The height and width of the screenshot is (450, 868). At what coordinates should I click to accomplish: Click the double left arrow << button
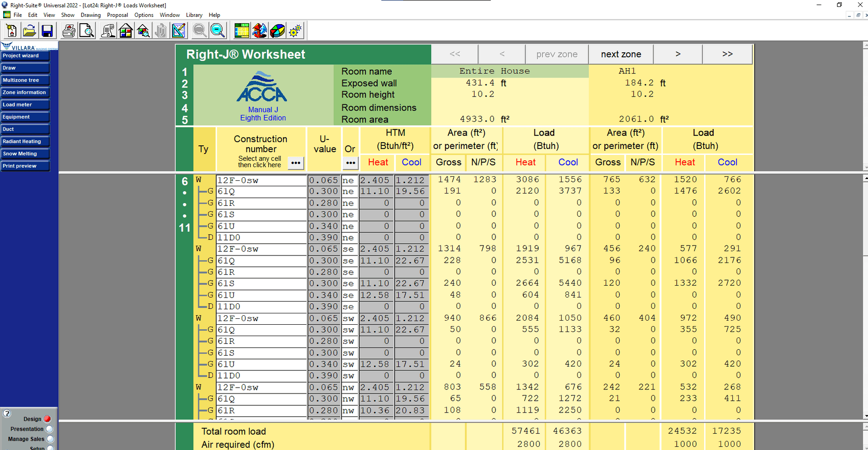(x=454, y=54)
